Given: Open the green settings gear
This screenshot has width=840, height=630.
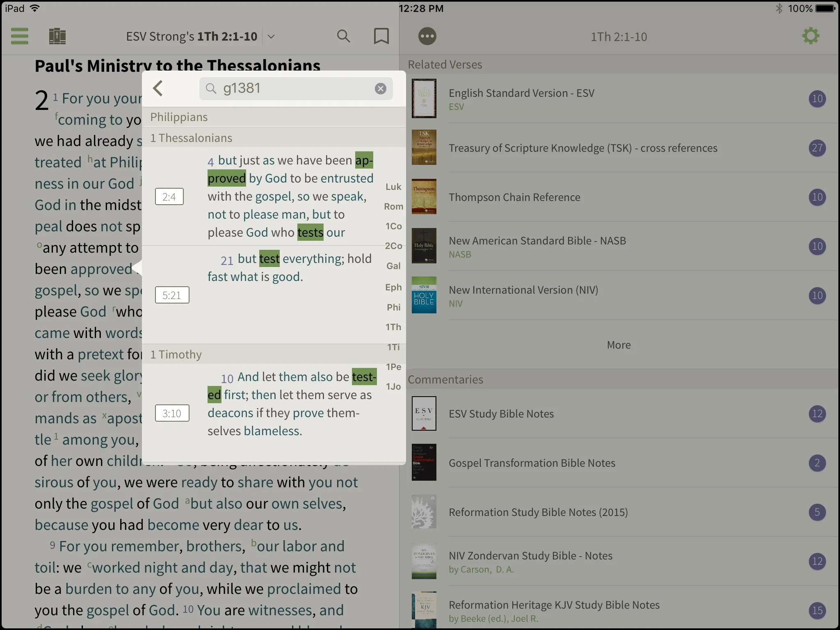Looking at the screenshot, I should pos(810,36).
